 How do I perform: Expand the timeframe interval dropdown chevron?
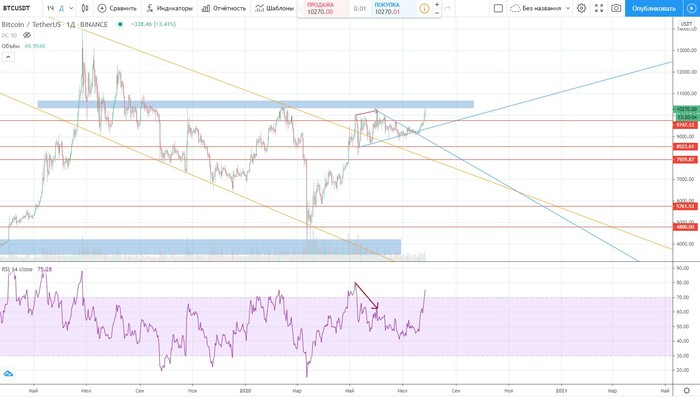[71, 8]
